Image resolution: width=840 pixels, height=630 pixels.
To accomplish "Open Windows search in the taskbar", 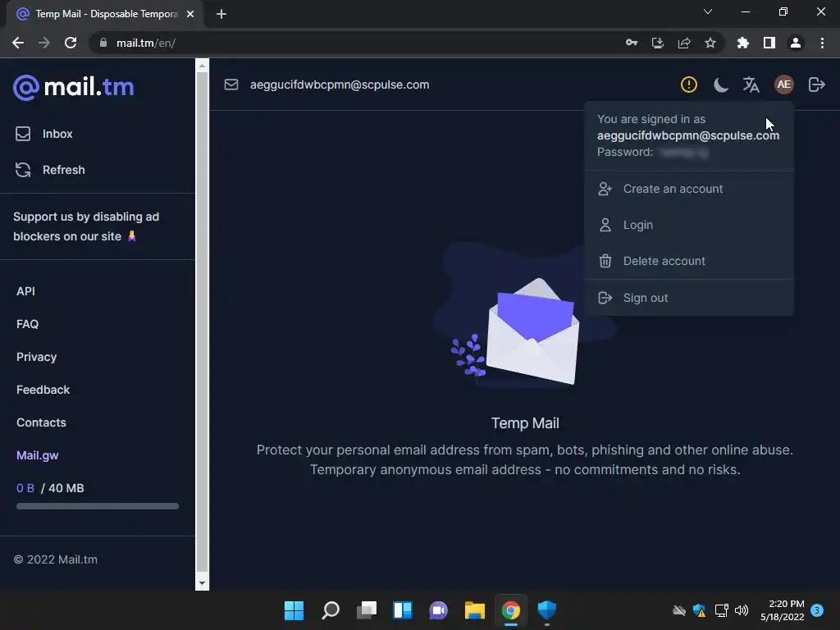I will click(331, 610).
